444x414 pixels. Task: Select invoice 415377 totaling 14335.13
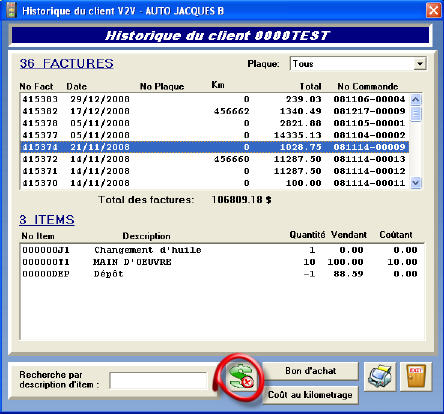(x=214, y=135)
